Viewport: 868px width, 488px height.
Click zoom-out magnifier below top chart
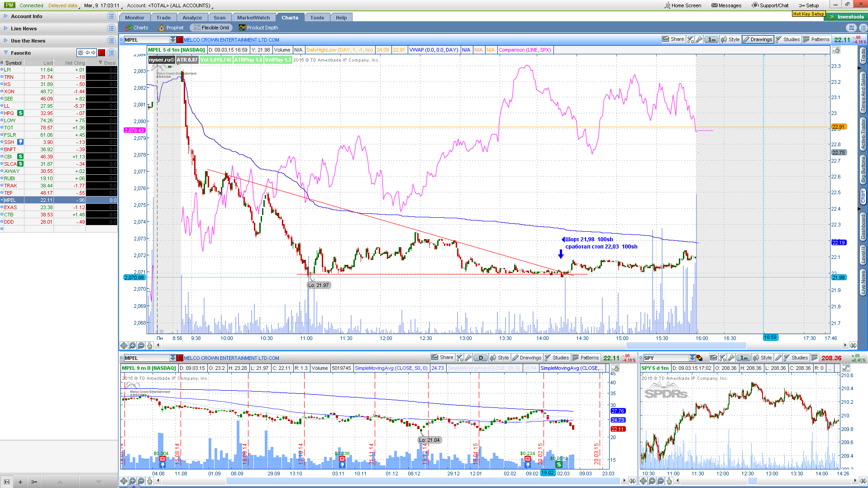click(x=141, y=345)
